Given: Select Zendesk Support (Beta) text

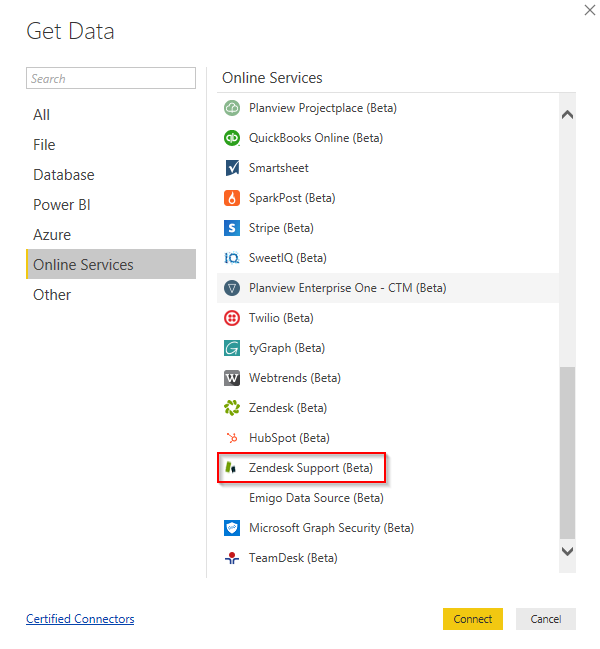Looking at the screenshot, I should [x=311, y=468].
